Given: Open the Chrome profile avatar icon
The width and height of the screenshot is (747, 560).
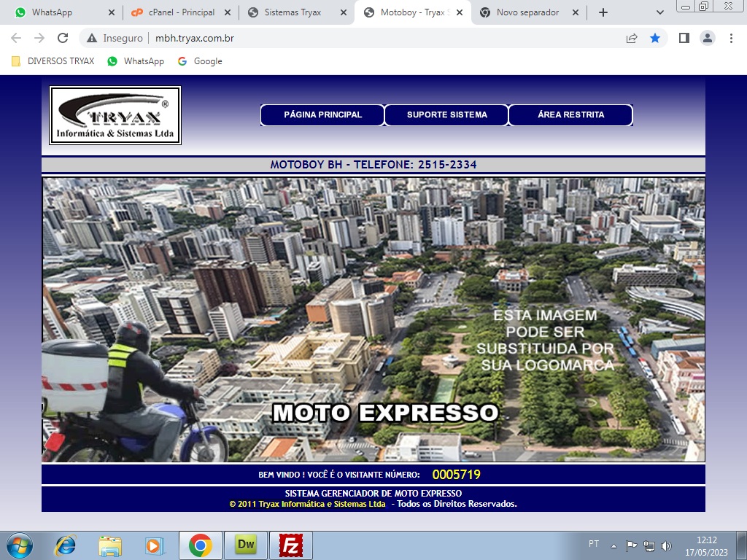Looking at the screenshot, I should point(707,38).
